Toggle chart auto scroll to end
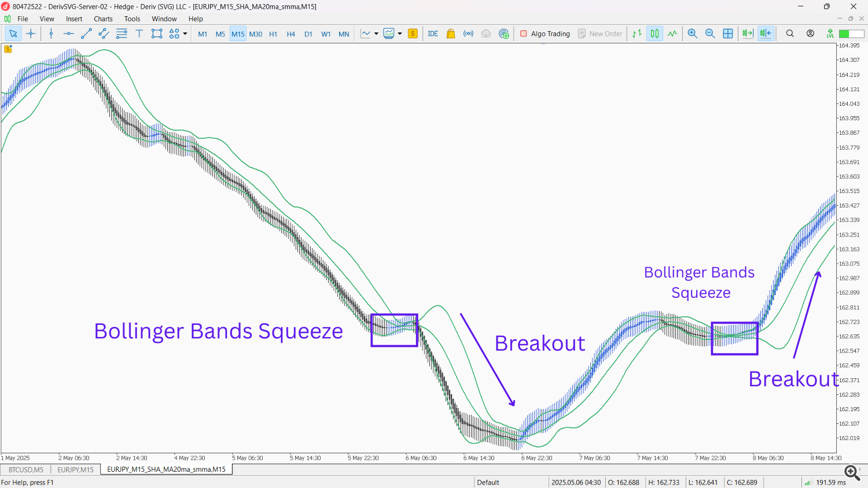This screenshot has height=488, width=868. pos(748,34)
